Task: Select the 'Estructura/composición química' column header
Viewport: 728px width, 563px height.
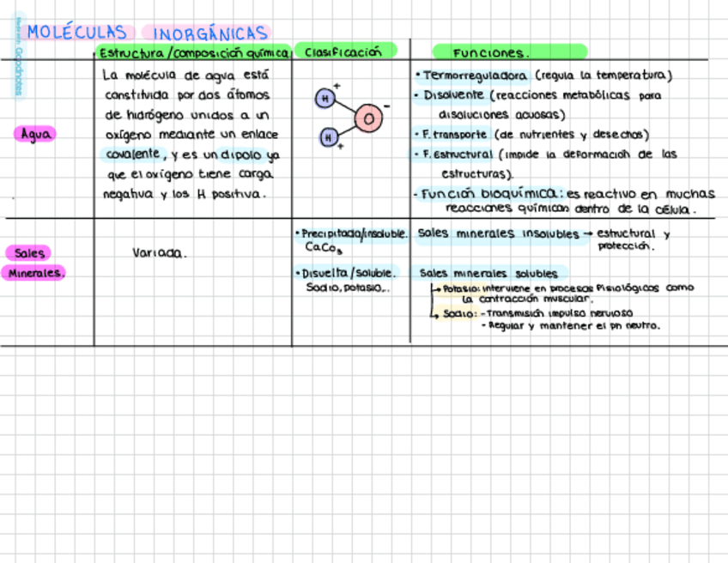Action: (193, 53)
